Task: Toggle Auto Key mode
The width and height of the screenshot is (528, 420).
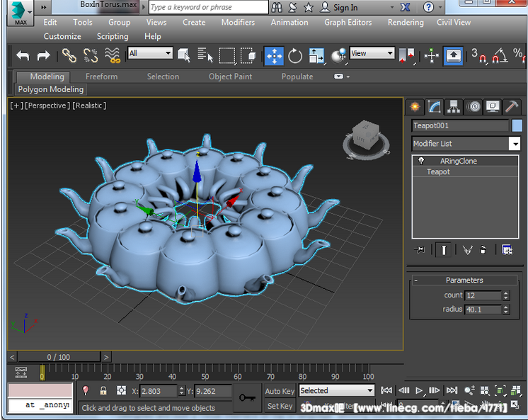Action: 280,391
